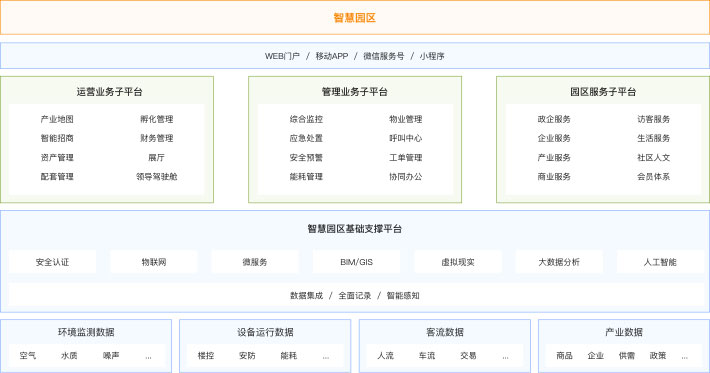Select 会员体系 entry
The image size is (710, 373).
click(x=654, y=177)
